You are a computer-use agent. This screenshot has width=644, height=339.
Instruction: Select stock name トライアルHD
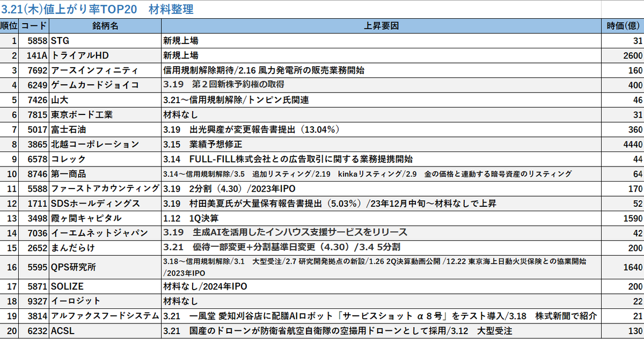coord(105,55)
